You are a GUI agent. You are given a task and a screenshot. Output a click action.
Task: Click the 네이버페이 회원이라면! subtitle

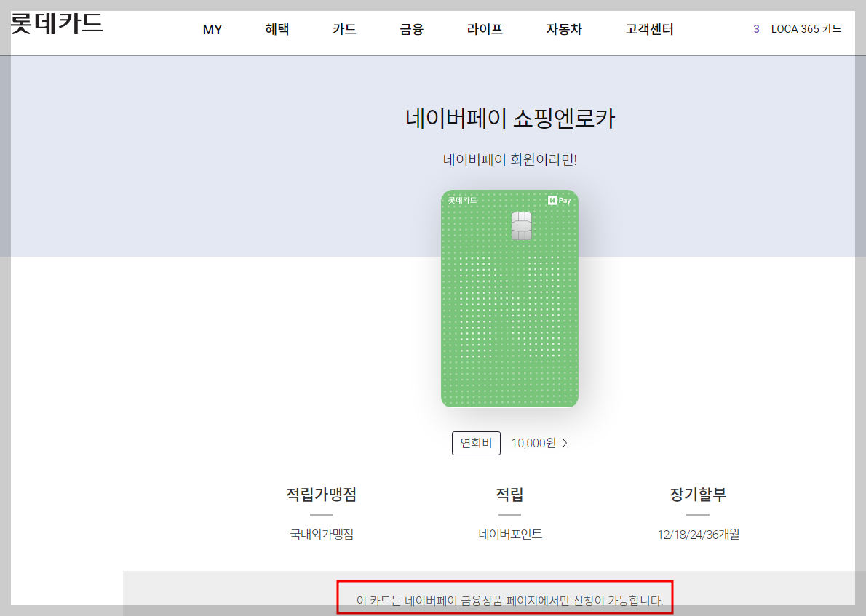[x=509, y=160]
